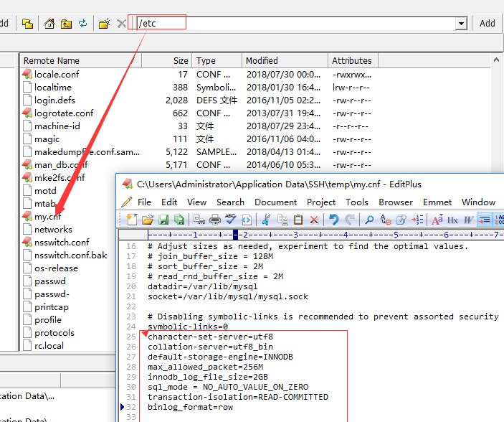The height and width of the screenshot is (422, 504).
Task: Select logrotate.conf file
Action: 64,113
